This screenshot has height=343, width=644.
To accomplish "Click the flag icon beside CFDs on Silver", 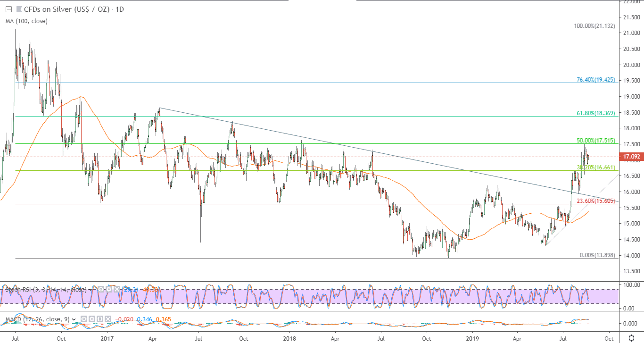I will click(x=18, y=9).
